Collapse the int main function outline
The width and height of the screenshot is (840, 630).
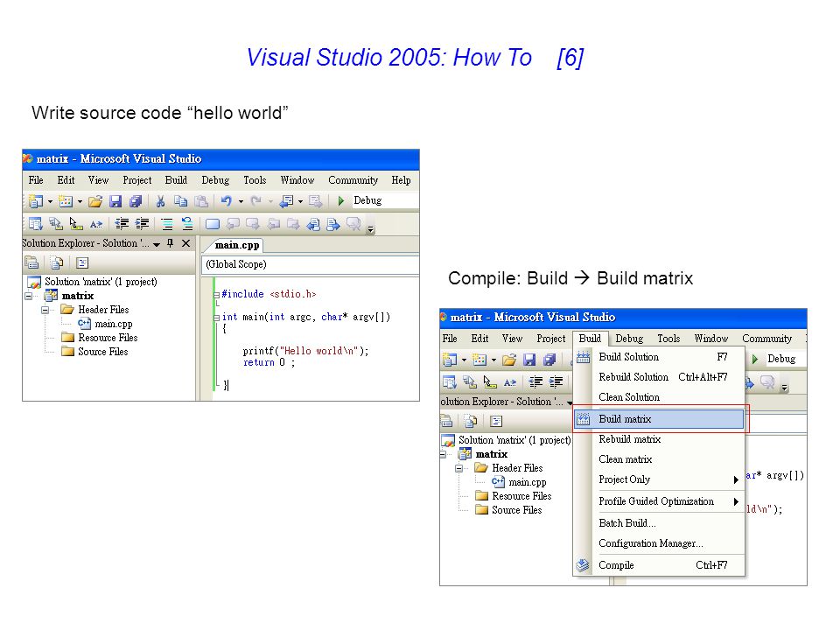[216, 318]
